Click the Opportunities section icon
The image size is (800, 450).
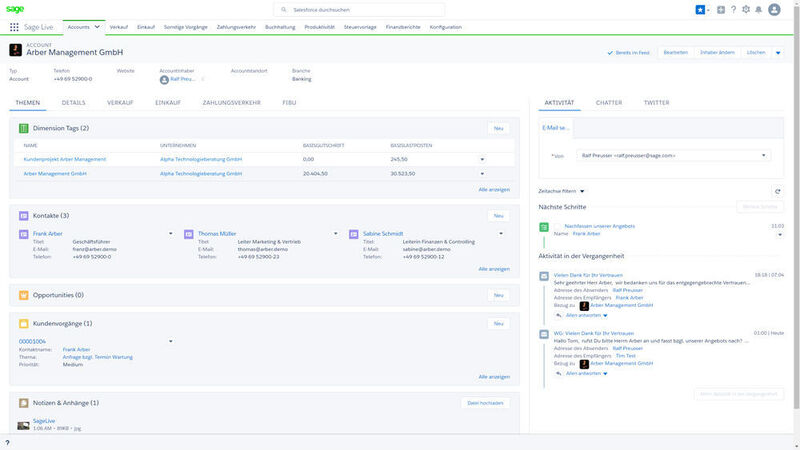click(23, 295)
